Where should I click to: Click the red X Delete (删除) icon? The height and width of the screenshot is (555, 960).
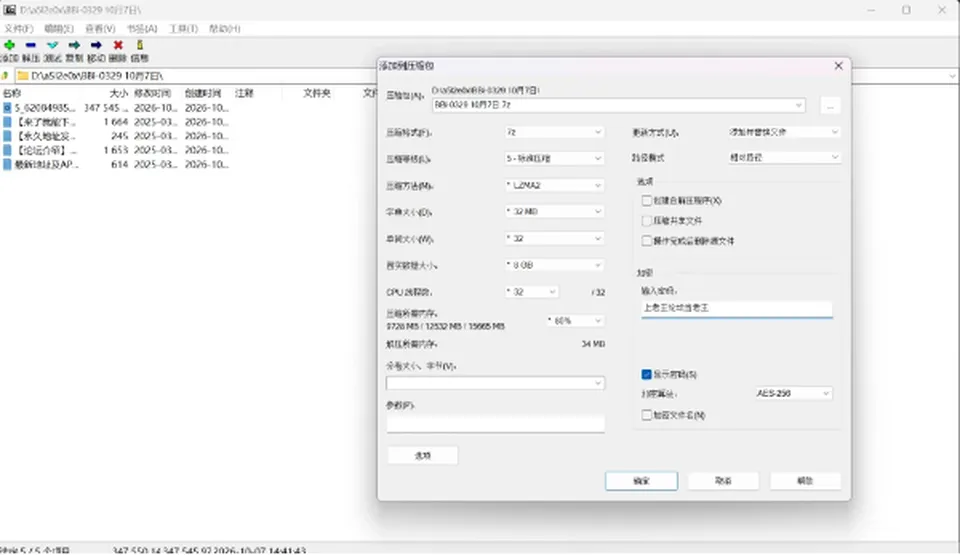118,45
